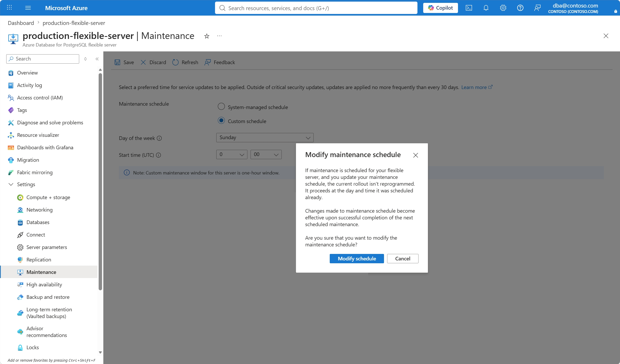
Task: Open the Day of the week dropdown
Action: (265, 138)
